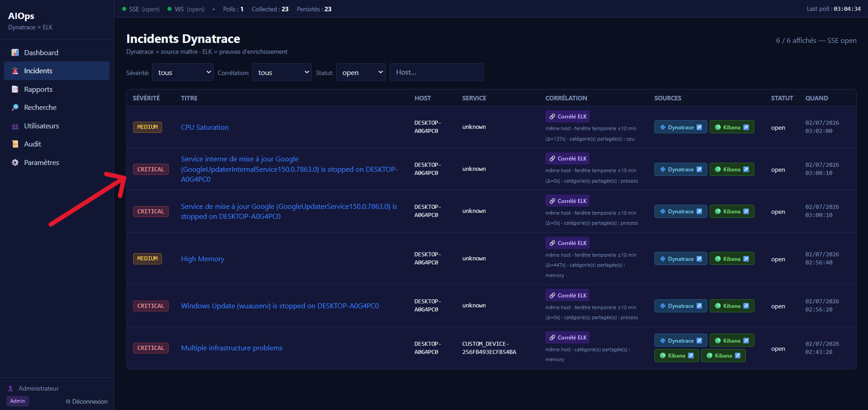Open High Memory incident
This screenshot has width=868, height=410.
click(x=203, y=259)
